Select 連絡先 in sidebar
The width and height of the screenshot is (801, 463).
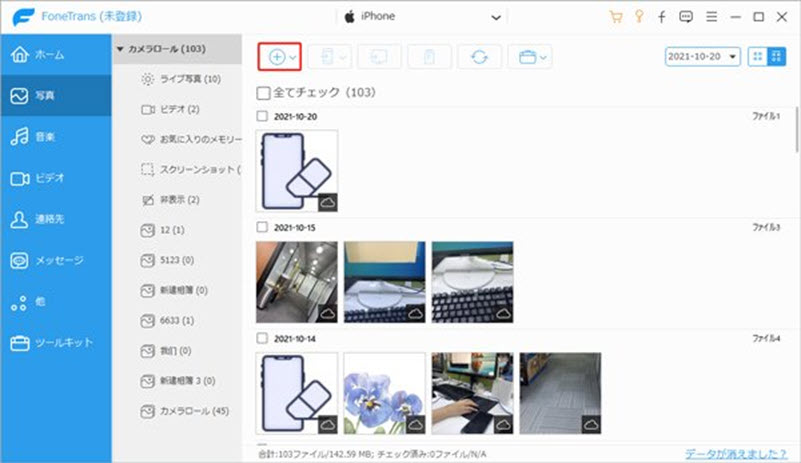click(56, 219)
